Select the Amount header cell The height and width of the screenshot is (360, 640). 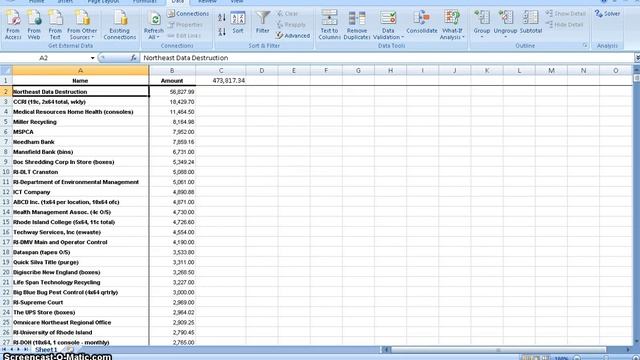172,81
